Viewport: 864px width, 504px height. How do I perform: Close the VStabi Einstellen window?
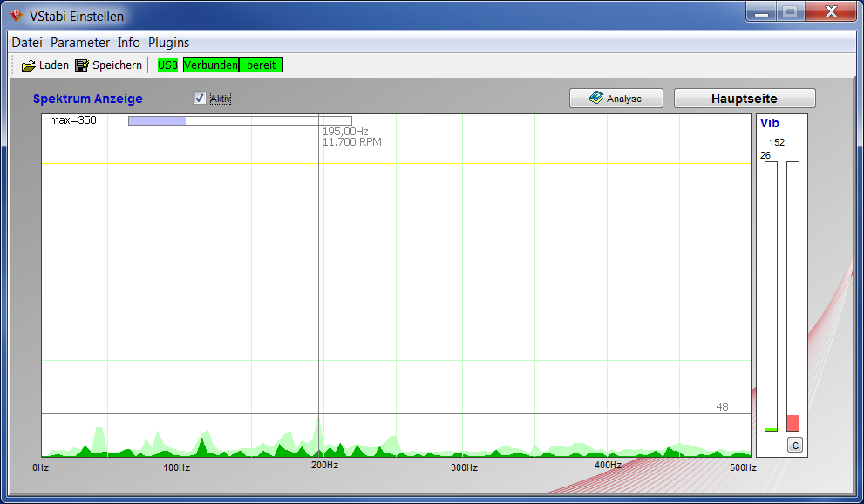831,11
